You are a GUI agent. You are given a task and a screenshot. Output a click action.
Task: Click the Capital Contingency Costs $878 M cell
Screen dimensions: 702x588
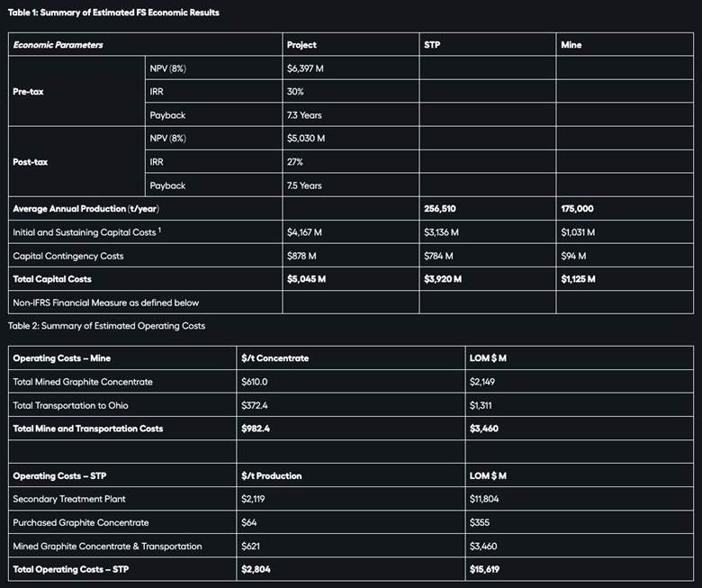pos(301,256)
